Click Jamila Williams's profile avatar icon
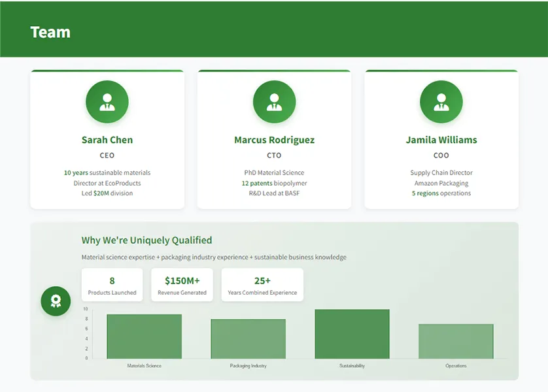 [x=441, y=102]
